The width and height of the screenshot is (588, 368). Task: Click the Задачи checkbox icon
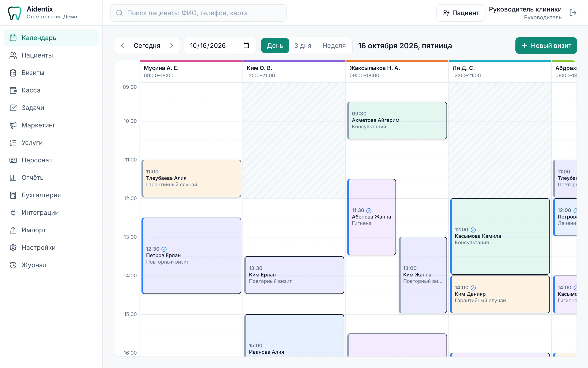coord(13,108)
